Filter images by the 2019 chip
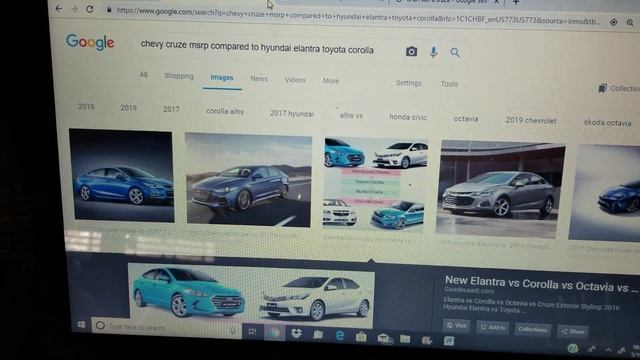 click(x=128, y=108)
